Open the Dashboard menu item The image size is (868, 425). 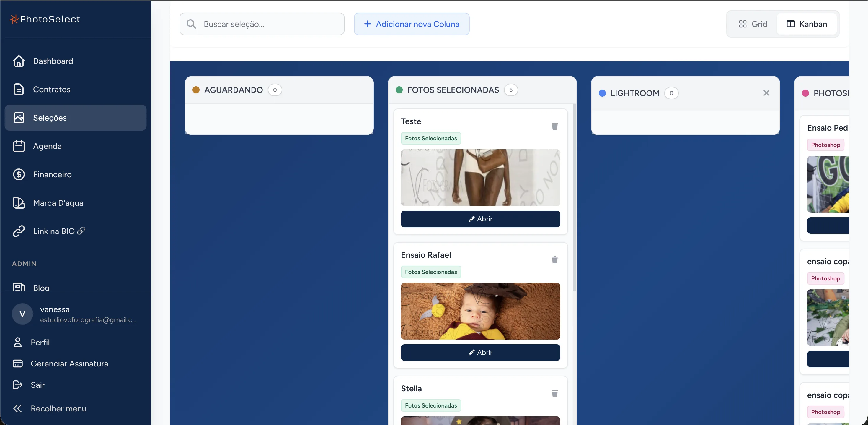(76, 61)
